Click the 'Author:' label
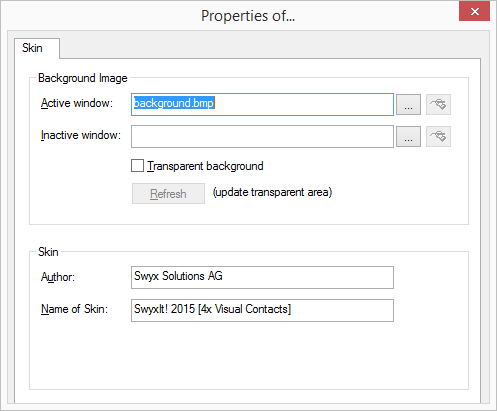Screen dimensions: 497x411 (58, 277)
